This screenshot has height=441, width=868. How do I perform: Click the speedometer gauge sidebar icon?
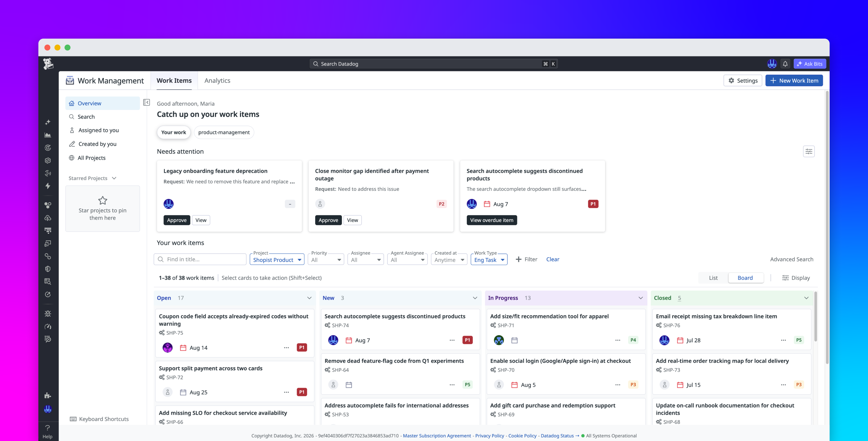(x=48, y=326)
